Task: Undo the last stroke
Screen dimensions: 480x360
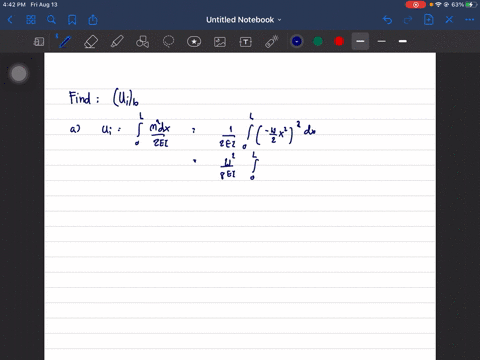Action: [x=387, y=20]
